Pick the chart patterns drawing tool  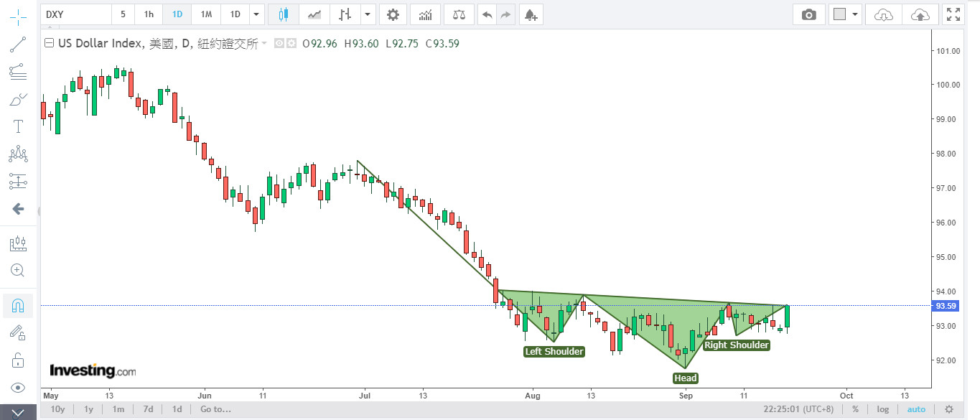pos(18,154)
